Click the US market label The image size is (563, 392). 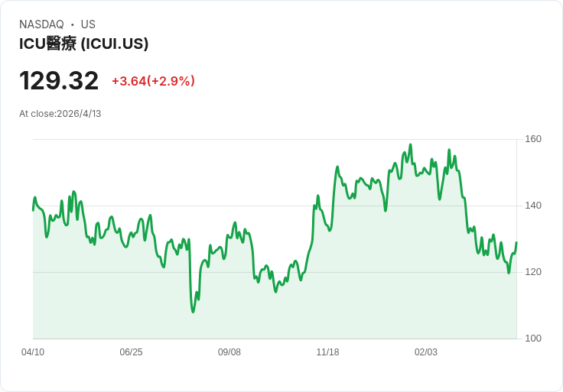(88, 24)
